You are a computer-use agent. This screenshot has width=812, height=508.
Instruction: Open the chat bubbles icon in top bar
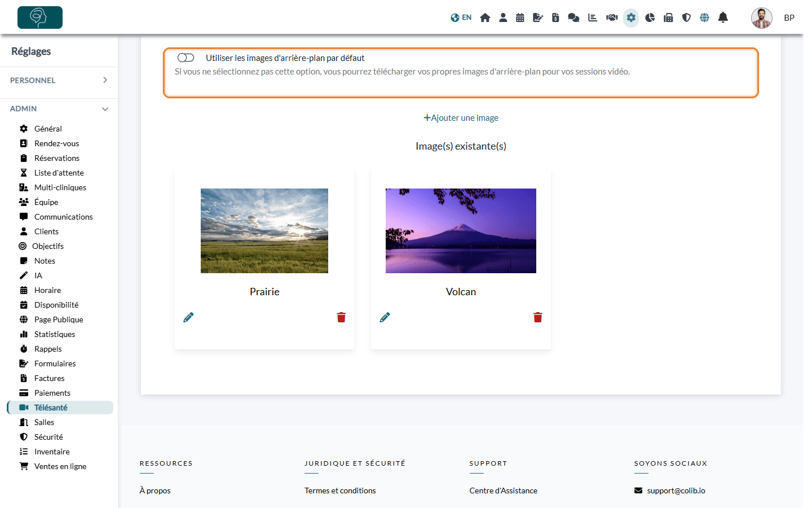pos(573,17)
